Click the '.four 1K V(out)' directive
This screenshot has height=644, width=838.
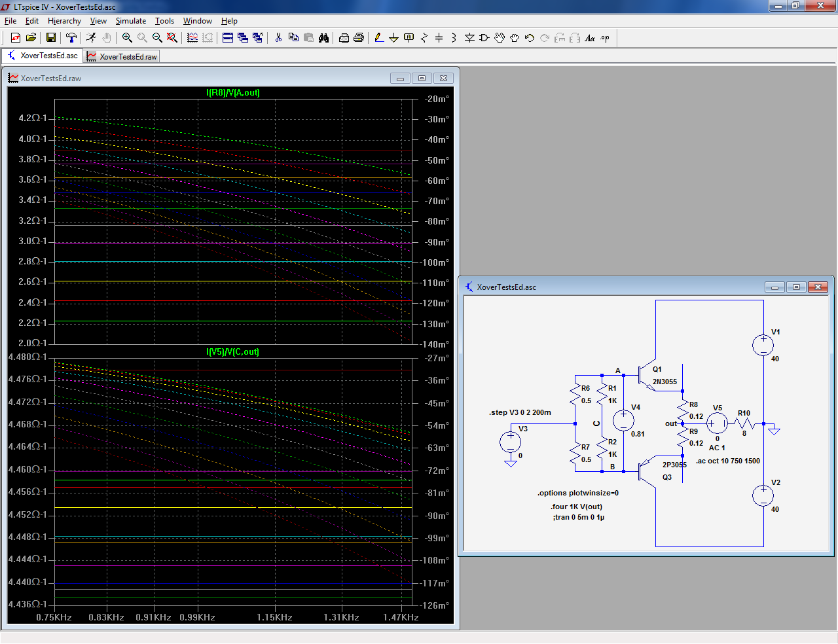(576, 507)
